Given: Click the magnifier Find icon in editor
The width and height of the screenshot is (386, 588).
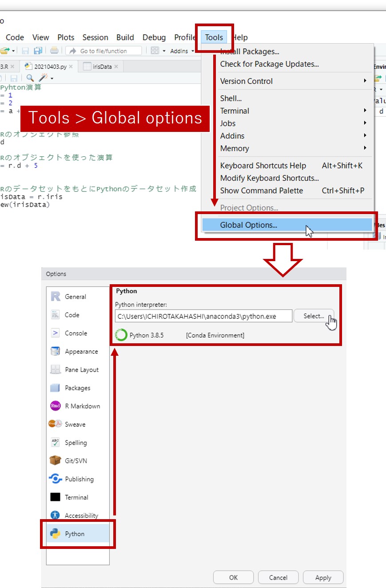Looking at the screenshot, I should pos(30,78).
